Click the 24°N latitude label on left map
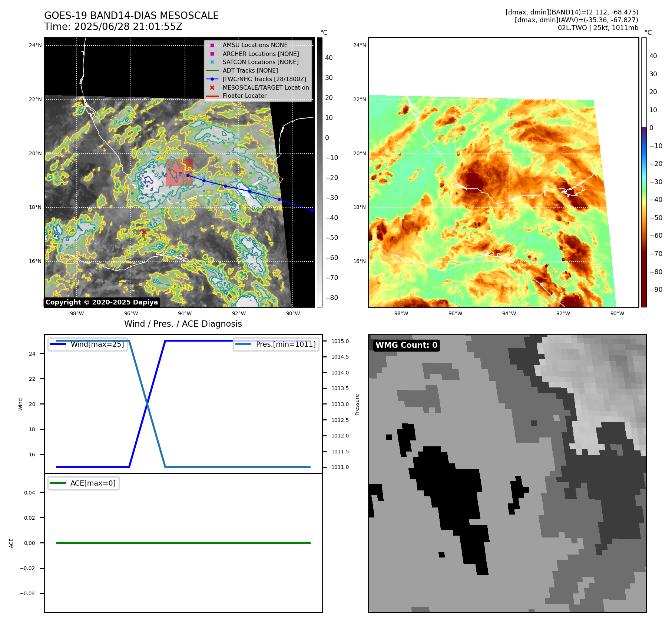 (36, 46)
